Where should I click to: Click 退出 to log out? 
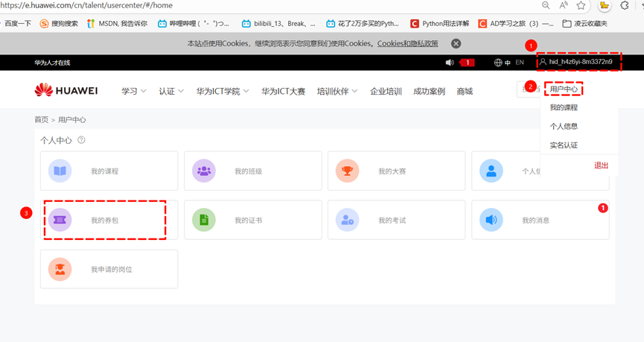(x=601, y=165)
